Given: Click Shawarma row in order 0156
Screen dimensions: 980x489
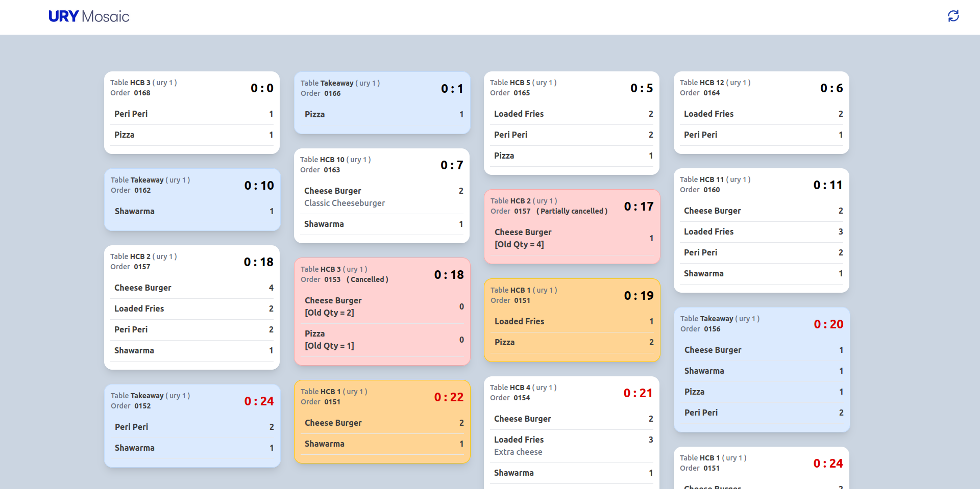Looking at the screenshot, I should (762, 371).
